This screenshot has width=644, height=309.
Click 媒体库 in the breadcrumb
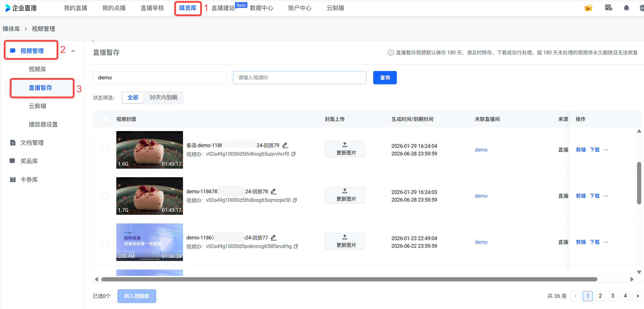[11, 29]
